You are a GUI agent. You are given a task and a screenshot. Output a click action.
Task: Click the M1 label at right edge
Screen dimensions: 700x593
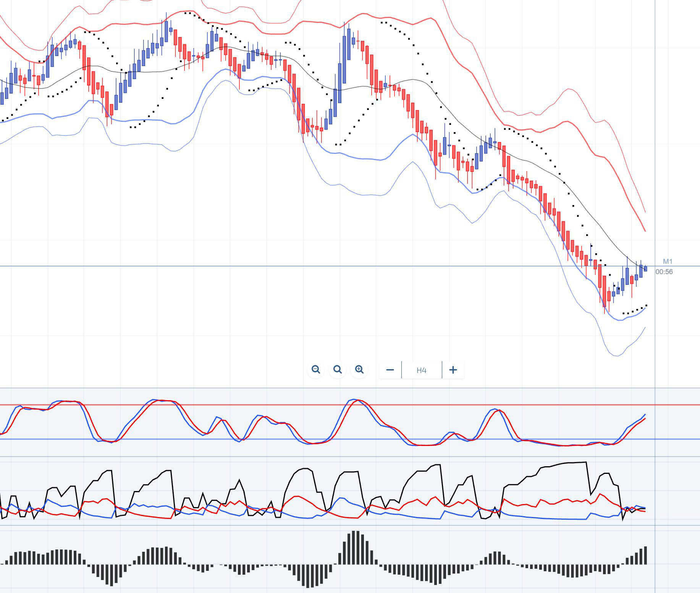tap(667, 262)
